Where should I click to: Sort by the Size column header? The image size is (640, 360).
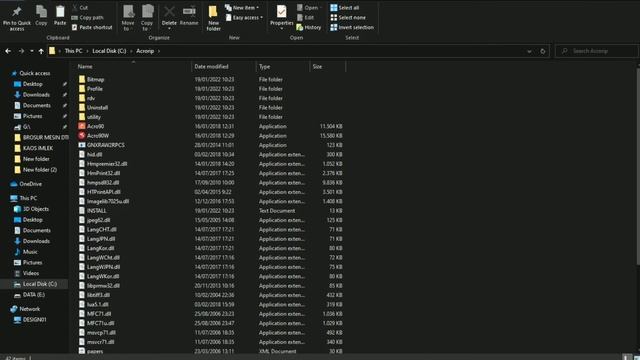327,67
